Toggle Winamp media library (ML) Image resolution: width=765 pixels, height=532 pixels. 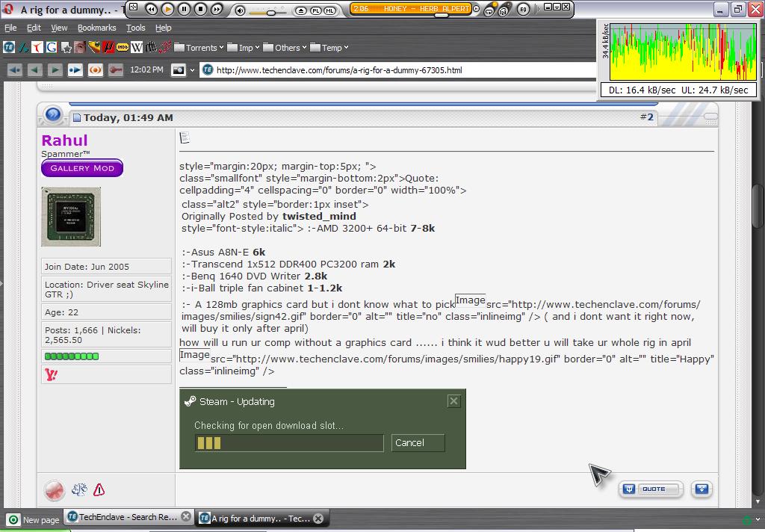click(x=330, y=10)
